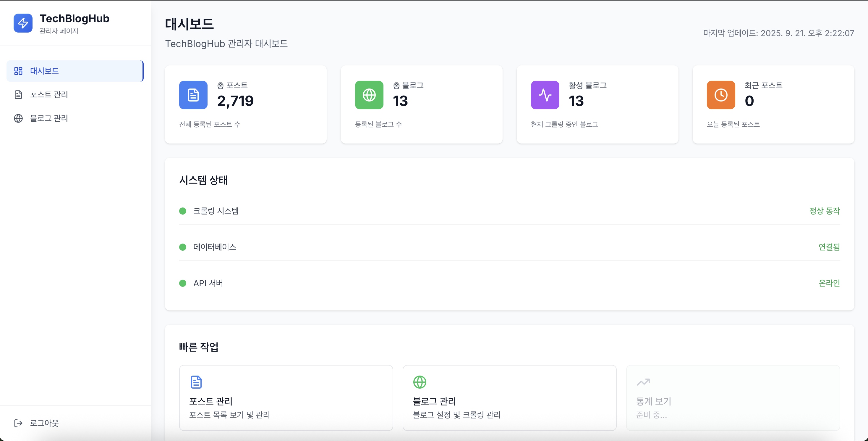Go to 포스트 관리 in the sidebar
The height and width of the screenshot is (441, 868).
tap(75, 94)
